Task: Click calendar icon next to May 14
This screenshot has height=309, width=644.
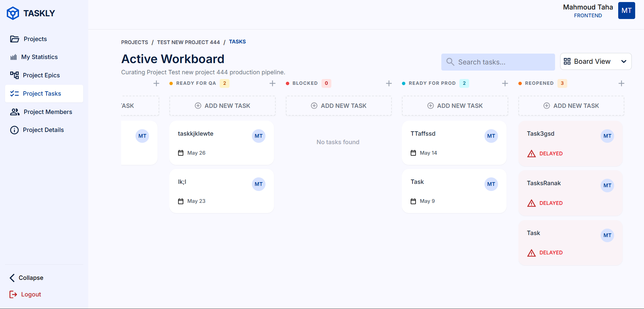Action: pyautogui.click(x=413, y=153)
